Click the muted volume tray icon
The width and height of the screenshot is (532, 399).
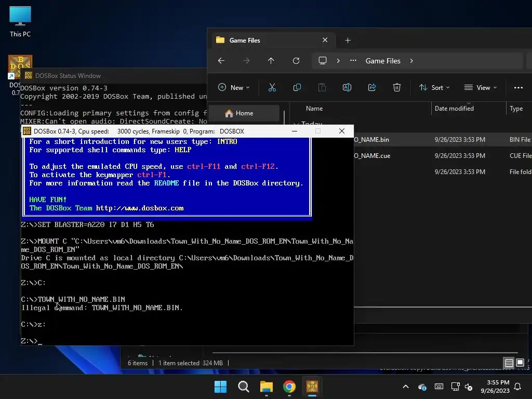(469, 387)
